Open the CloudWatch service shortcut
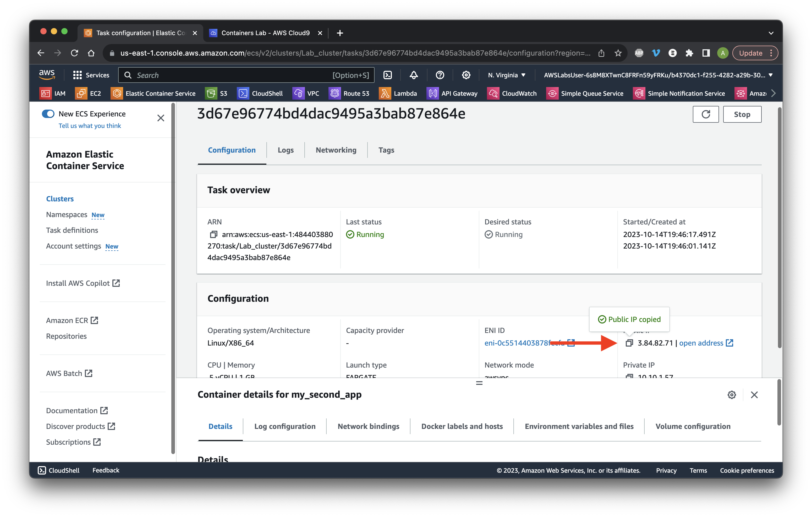Image resolution: width=812 pixels, height=517 pixels. (x=512, y=94)
